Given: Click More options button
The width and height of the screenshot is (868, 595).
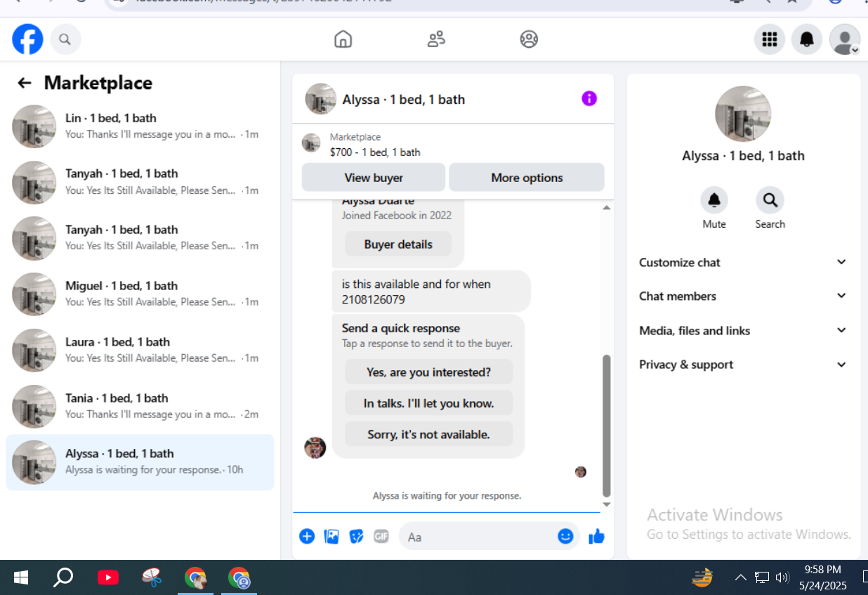Looking at the screenshot, I should point(527,177).
